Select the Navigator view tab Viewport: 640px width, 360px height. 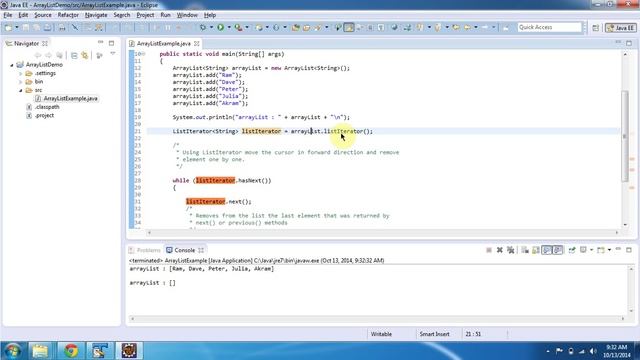point(26,43)
